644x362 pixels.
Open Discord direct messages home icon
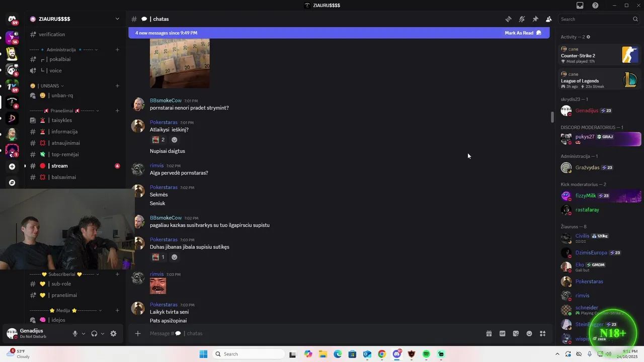pyautogui.click(x=12, y=19)
